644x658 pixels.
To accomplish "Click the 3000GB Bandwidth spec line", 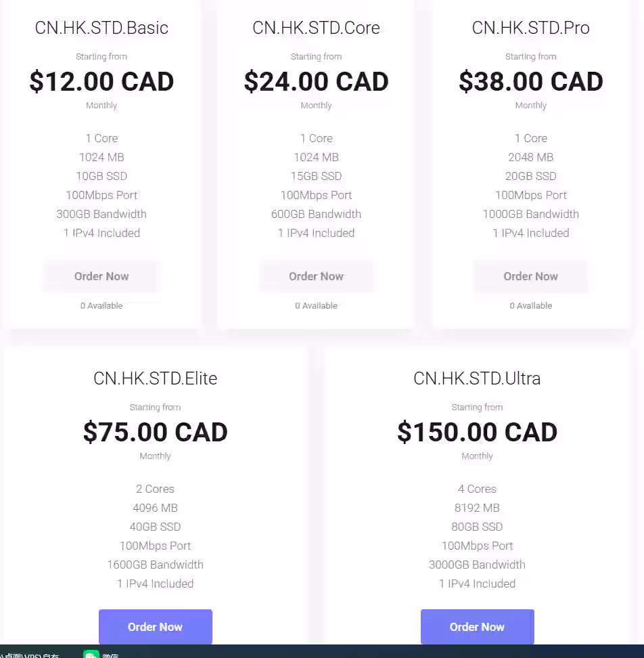I will coord(477,565).
